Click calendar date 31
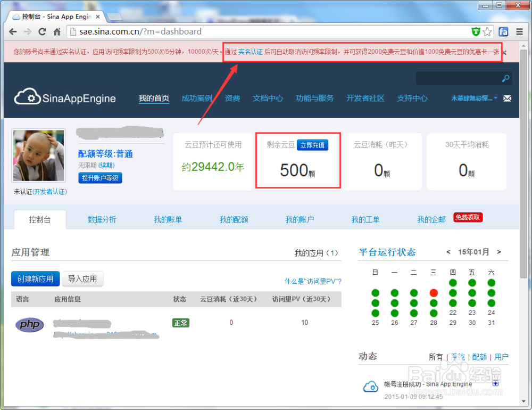532x410 pixels. (491, 323)
